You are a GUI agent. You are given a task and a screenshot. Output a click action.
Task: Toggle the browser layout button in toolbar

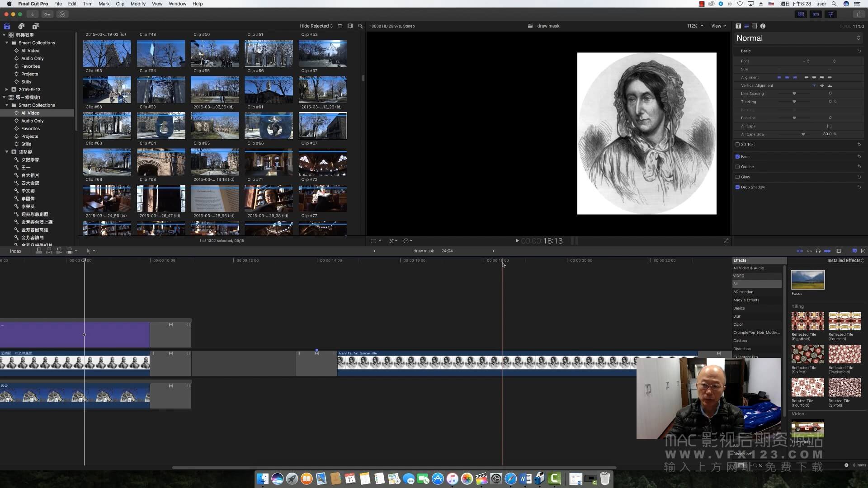pos(801,14)
